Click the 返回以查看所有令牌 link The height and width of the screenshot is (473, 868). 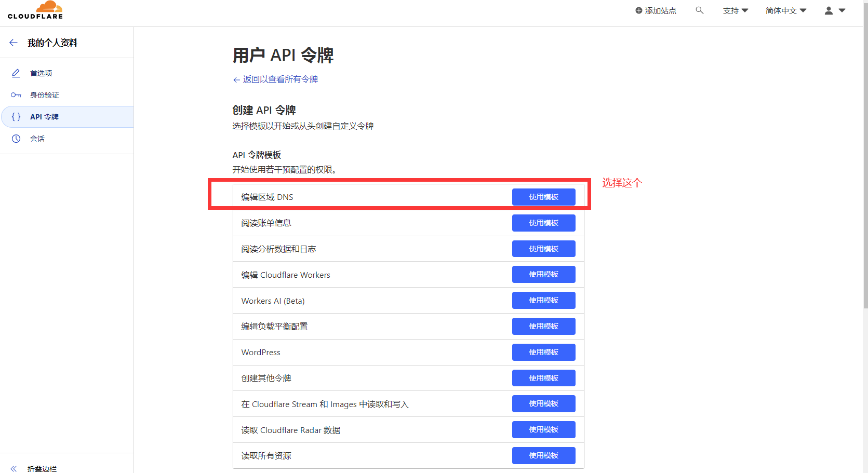tap(275, 79)
